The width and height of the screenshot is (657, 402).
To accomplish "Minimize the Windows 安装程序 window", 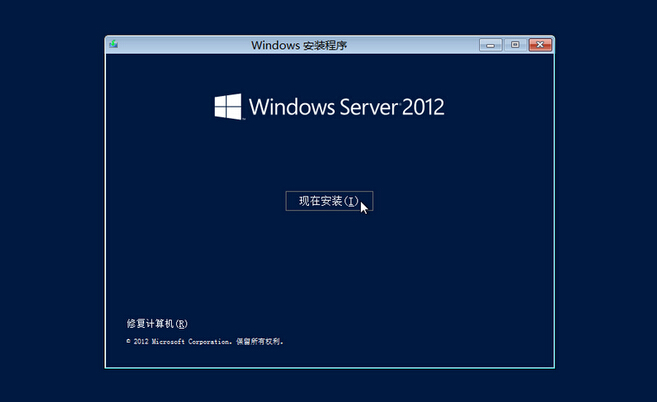I will (491, 45).
